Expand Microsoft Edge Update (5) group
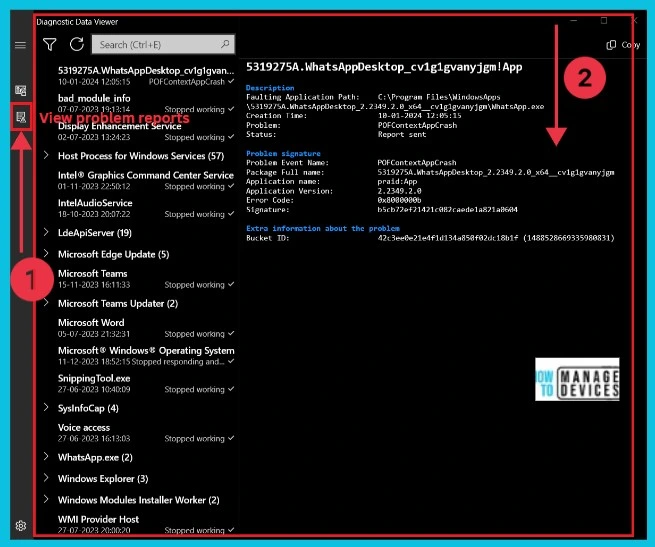The width and height of the screenshot is (655, 547). point(46,254)
